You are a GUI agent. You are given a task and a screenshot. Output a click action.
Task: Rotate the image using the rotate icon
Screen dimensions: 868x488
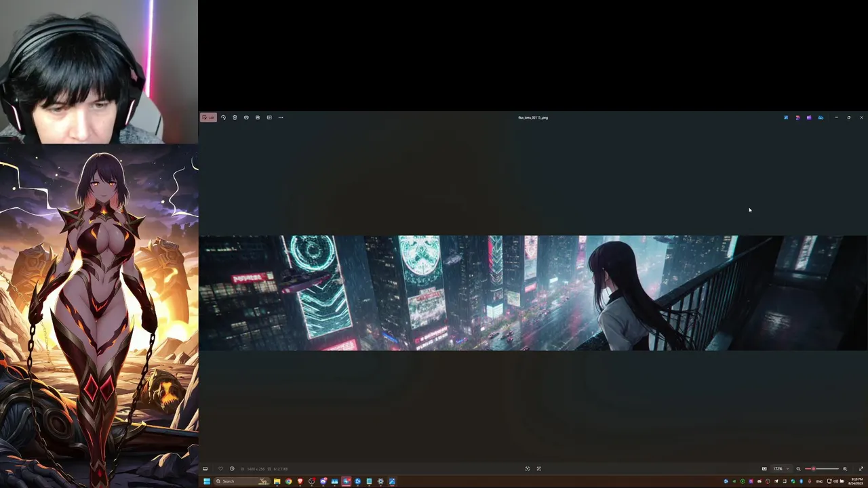223,117
